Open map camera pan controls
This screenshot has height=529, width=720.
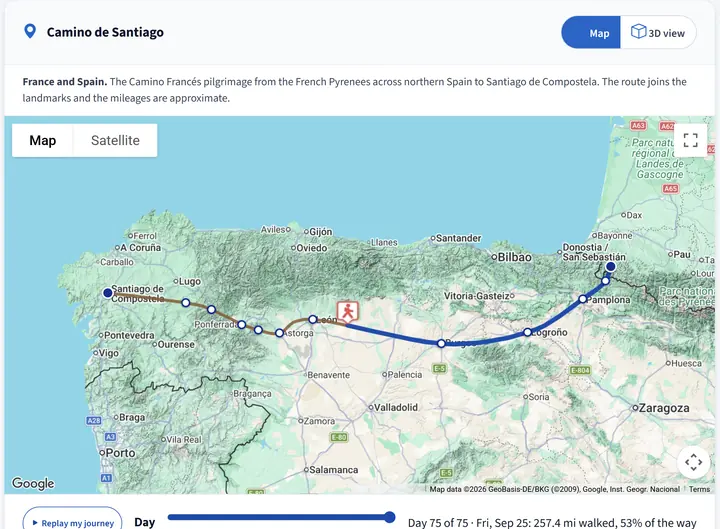[x=693, y=462]
